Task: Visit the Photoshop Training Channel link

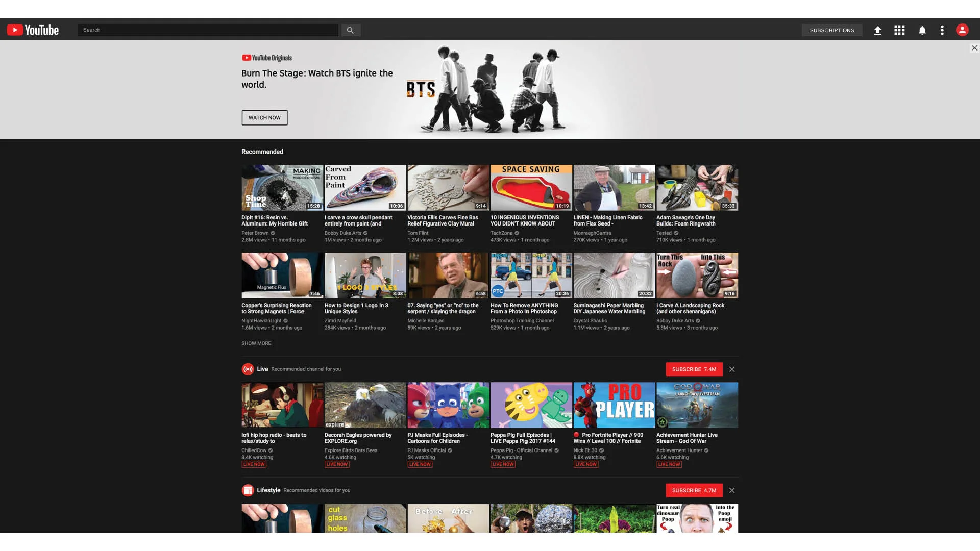Action: 522,321
